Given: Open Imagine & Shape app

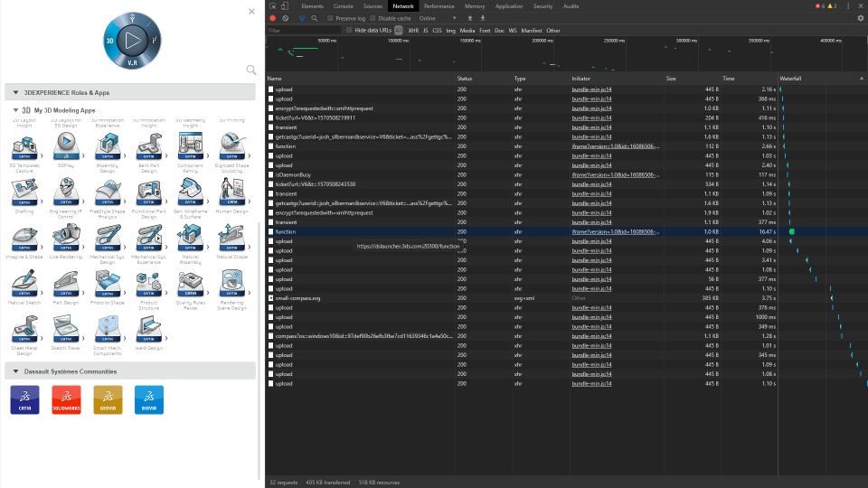Looking at the screenshot, I should [24, 239].
